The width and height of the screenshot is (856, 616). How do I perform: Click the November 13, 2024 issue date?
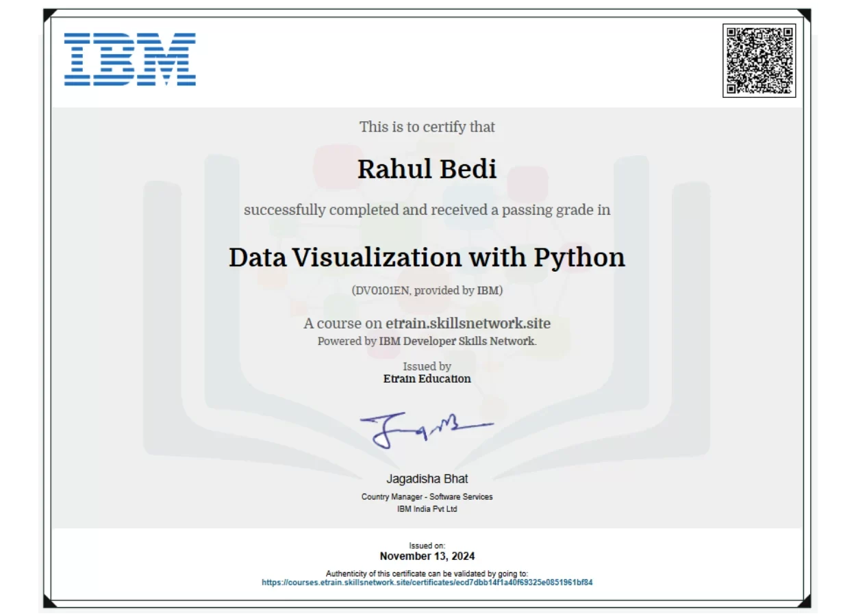click(427, 556)
